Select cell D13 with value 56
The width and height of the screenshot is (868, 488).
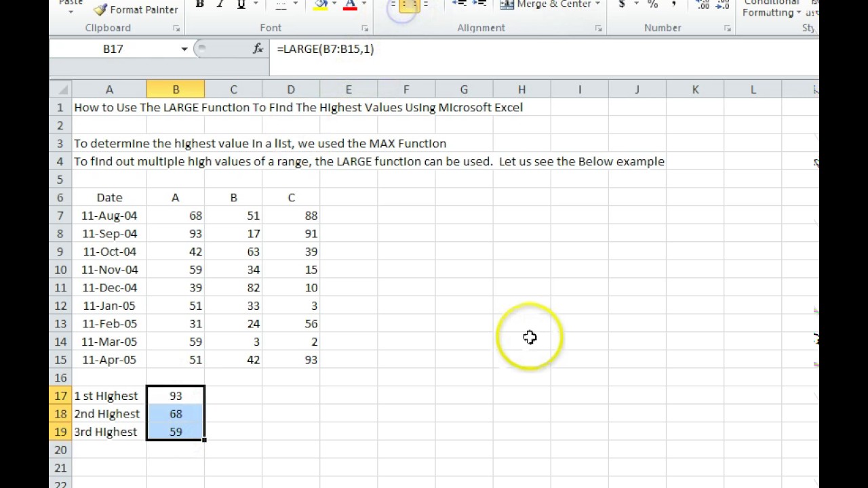[x=291, y=324]
